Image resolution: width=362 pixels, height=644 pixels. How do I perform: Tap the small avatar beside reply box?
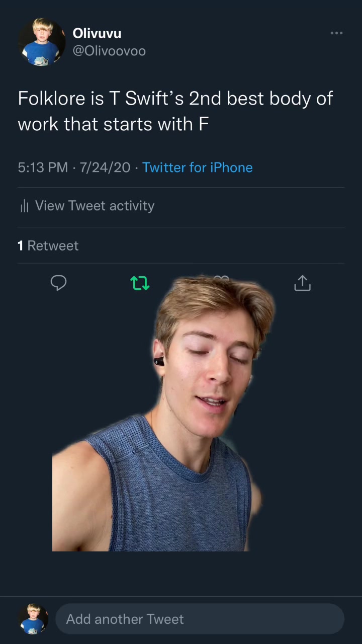point(33,619)
